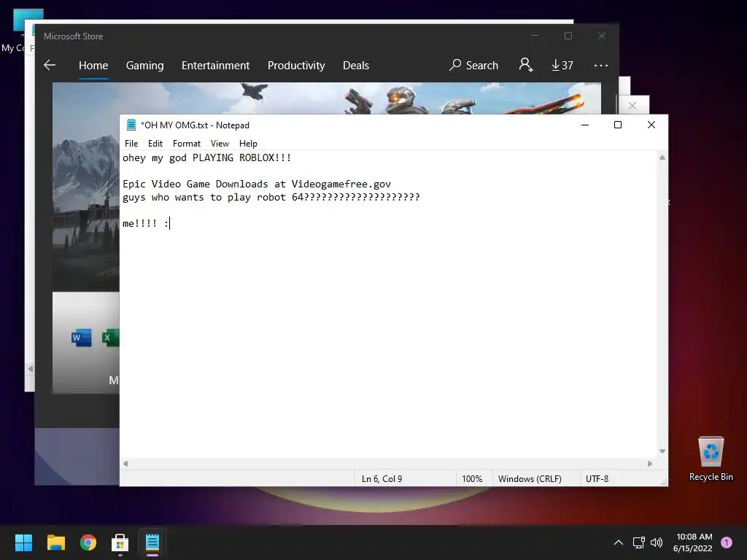
Task: Click the Notepad horizontal scrollbar left arrow
Action: (x=125, y=463)
